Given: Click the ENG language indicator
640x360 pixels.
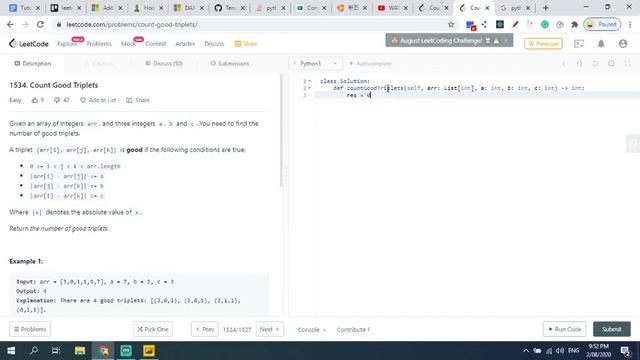Looking at the screenshot, I should coord(573,351).
